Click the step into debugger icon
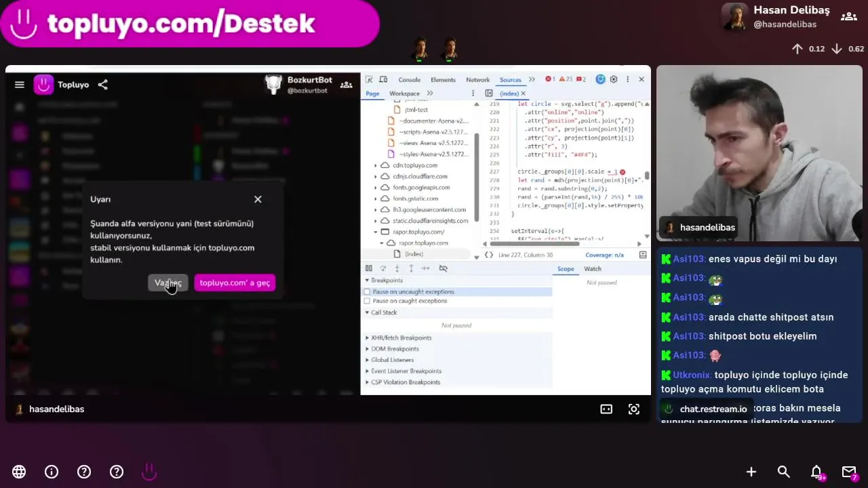Viewport: 868px width, 488px height. 397,268
